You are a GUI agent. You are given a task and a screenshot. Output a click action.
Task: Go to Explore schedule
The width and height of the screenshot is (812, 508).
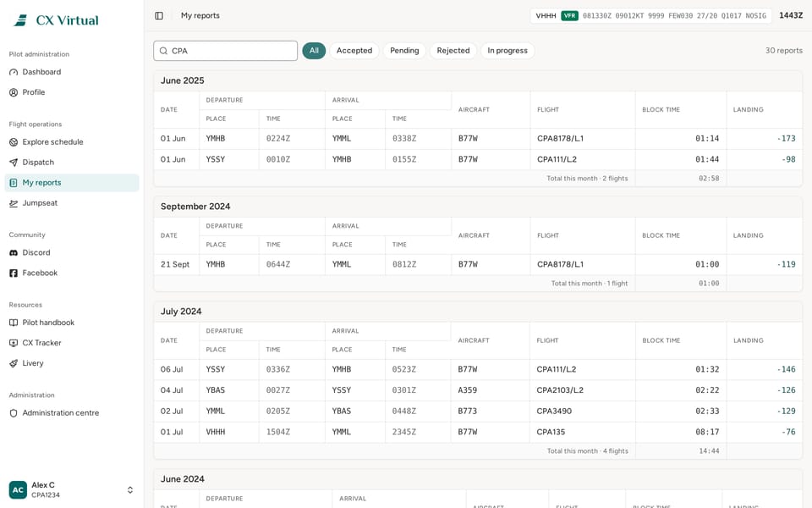[x=72, y=142]
